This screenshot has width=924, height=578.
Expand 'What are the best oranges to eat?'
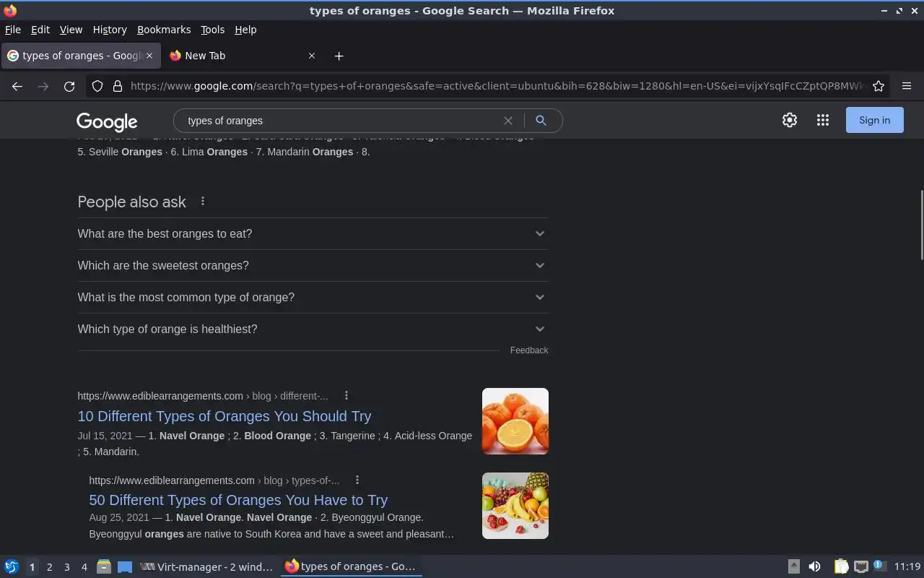[x=313, y=234]
